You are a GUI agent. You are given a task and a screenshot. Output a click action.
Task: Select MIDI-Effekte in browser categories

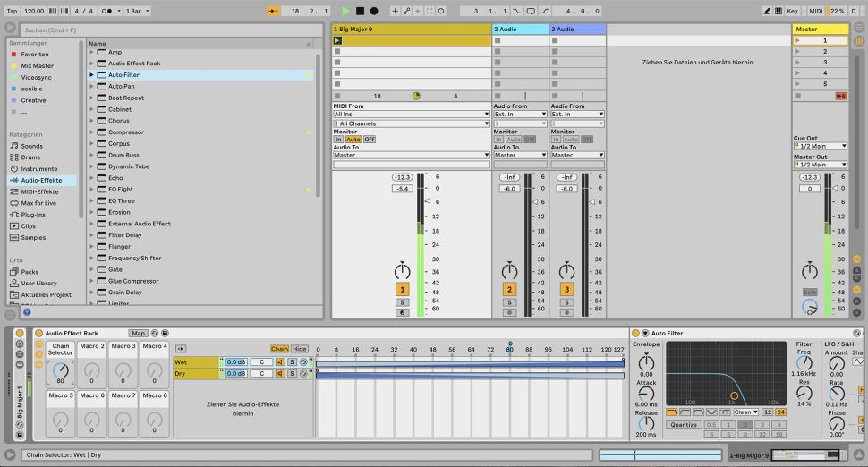pyautogui.click(x=40, y=191)
